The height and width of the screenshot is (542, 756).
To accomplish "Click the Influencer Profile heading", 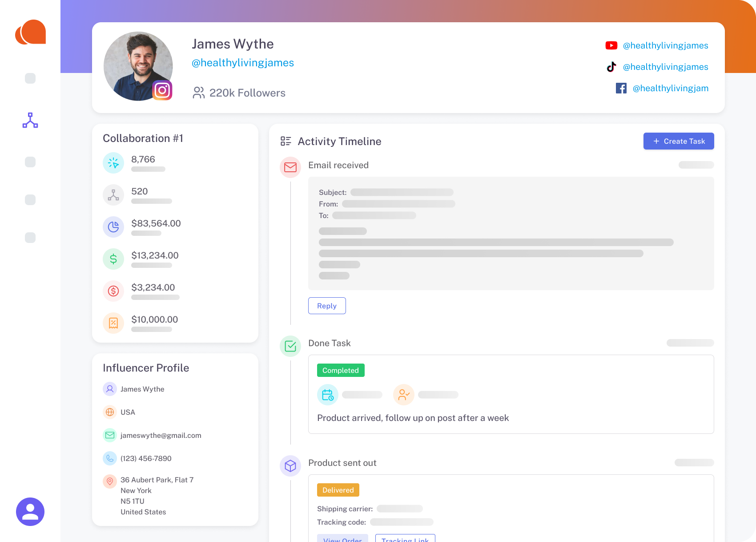I will [146, 368].
